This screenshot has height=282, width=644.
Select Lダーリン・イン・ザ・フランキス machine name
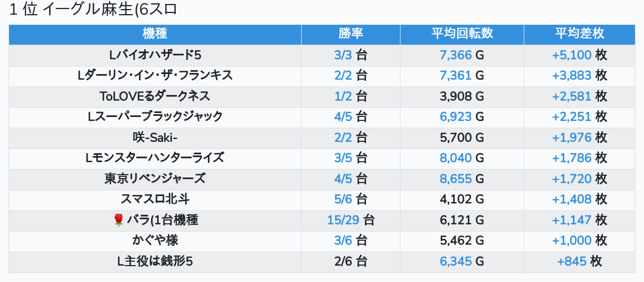(155, 75)
